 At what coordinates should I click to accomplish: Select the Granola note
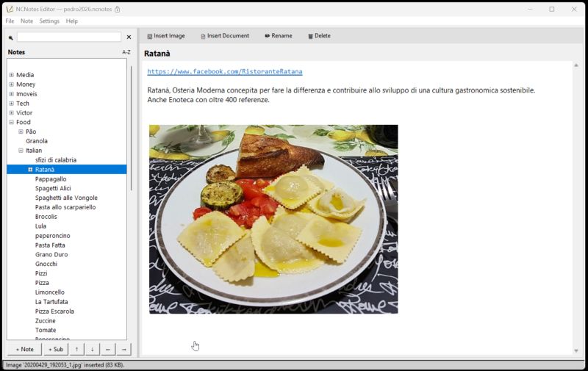(x=37, y=141)
